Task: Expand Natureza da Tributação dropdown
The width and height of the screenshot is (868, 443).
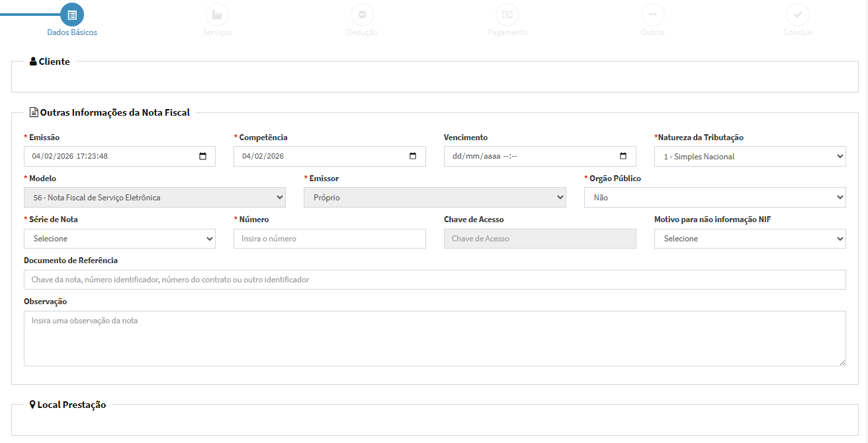Action: coord(750,157)
